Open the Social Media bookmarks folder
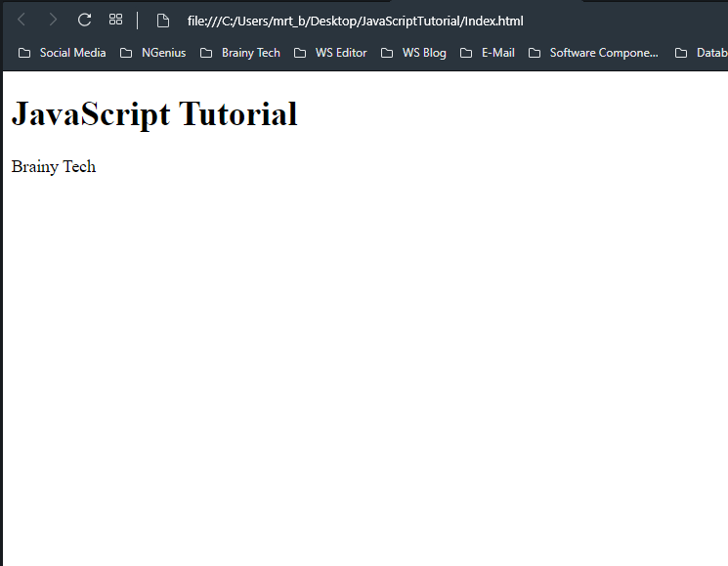The height and width of the screenshot is (566, 728). [63, 53]
